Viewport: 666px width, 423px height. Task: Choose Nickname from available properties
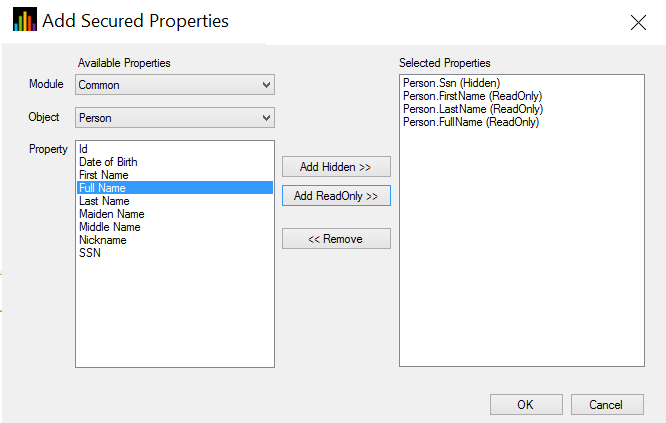click(x=103, y=240)
